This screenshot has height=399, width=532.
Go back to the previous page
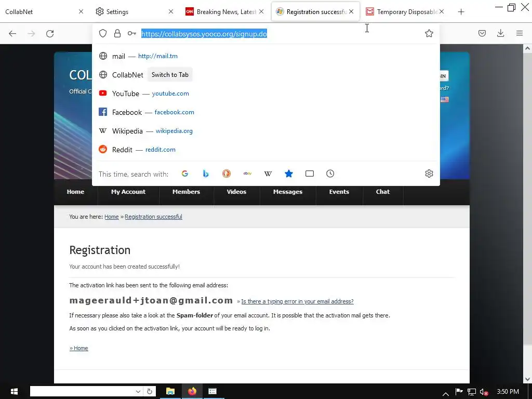pos(12,33)
